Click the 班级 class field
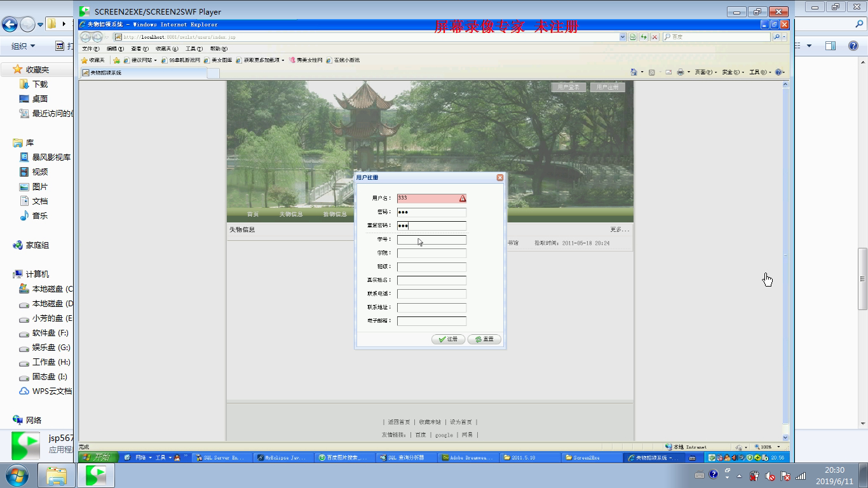Image resolution: width=868 pixels, height=488 pixels. click(x=431, y=267)
